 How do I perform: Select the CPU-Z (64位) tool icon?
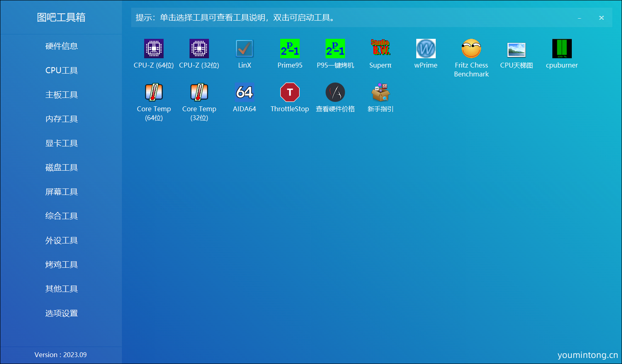coord(154,49)
